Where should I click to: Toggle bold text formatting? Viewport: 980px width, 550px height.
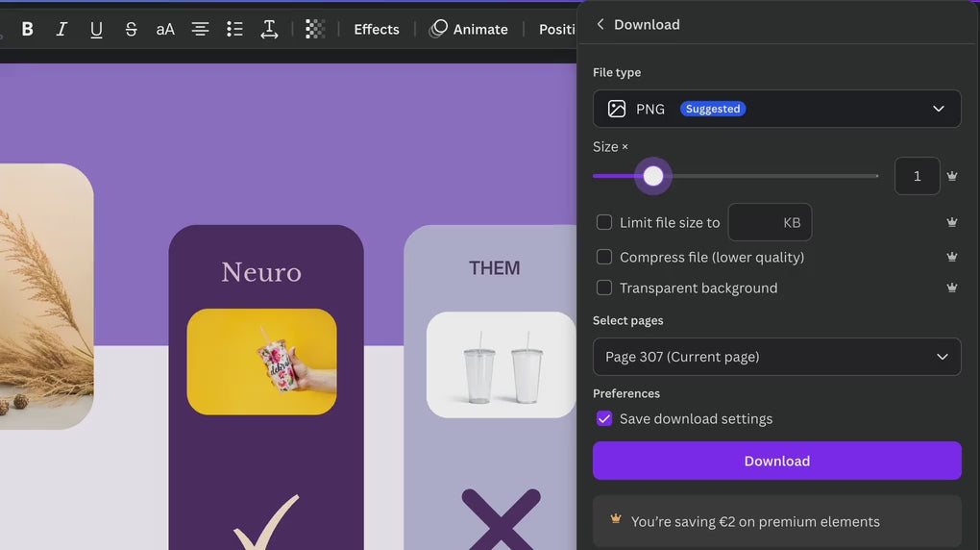[28, 29]
